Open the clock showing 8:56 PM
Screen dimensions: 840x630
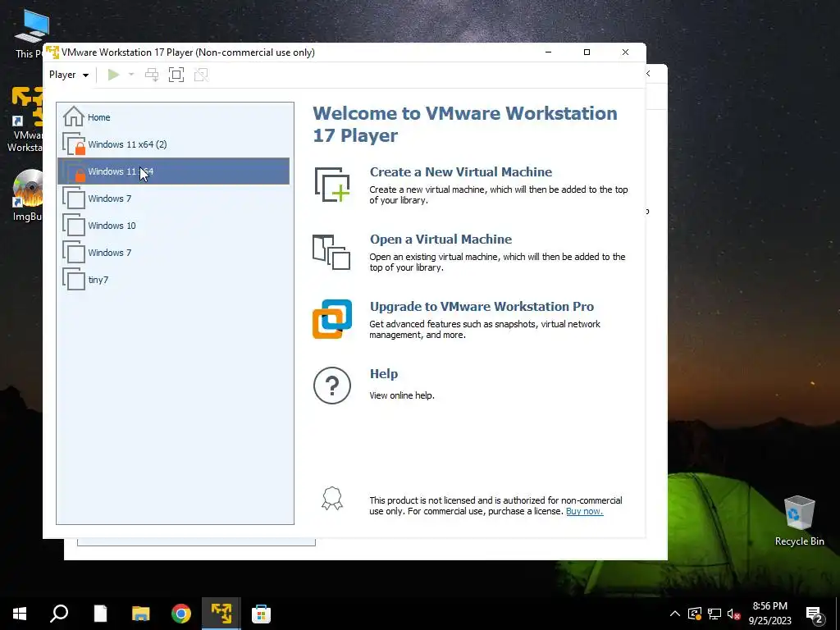[x=769, y=614]
